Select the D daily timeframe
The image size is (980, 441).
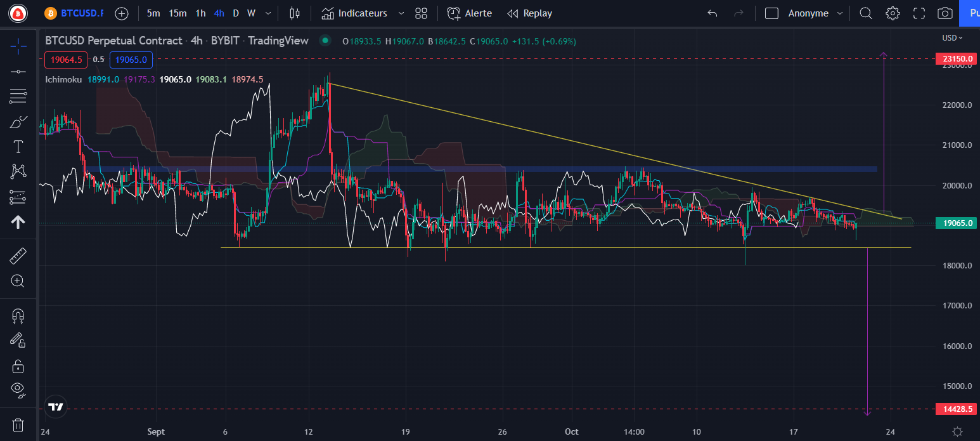pyautogui.click(x=236, y=13)
